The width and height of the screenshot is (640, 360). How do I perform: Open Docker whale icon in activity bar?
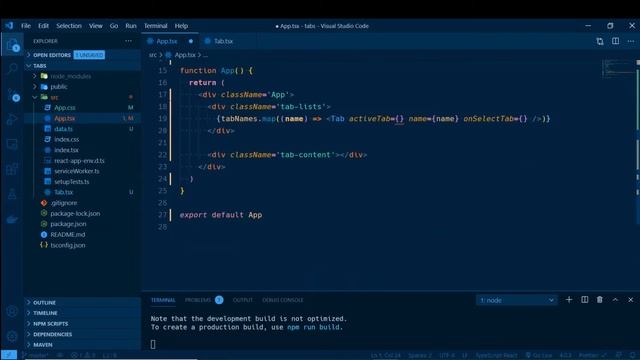pos(12,219)
